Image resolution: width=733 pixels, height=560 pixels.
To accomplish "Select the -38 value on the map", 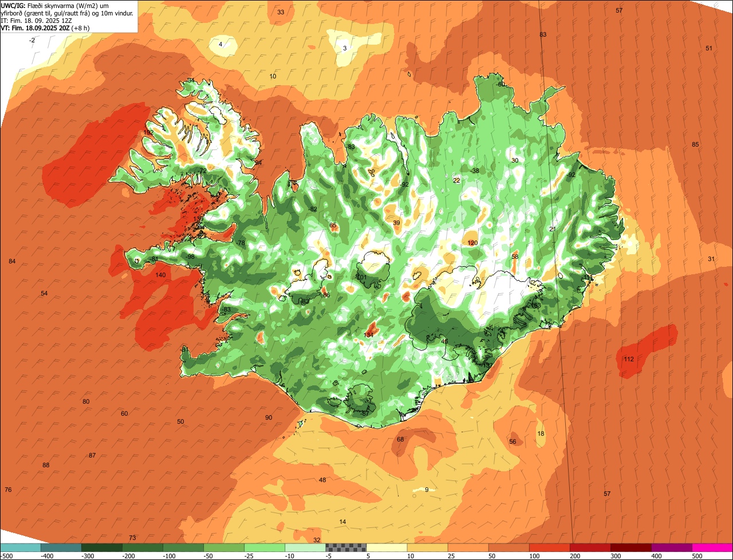I will (475, 171).
